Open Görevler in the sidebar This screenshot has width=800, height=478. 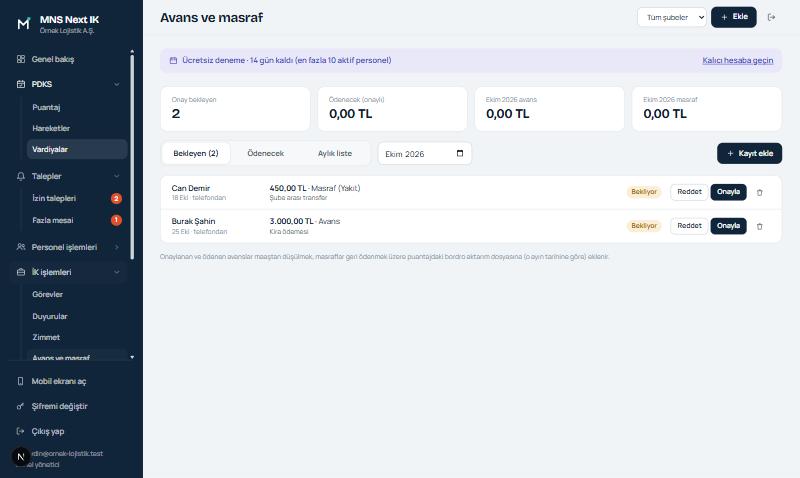[x=77, y=294]
